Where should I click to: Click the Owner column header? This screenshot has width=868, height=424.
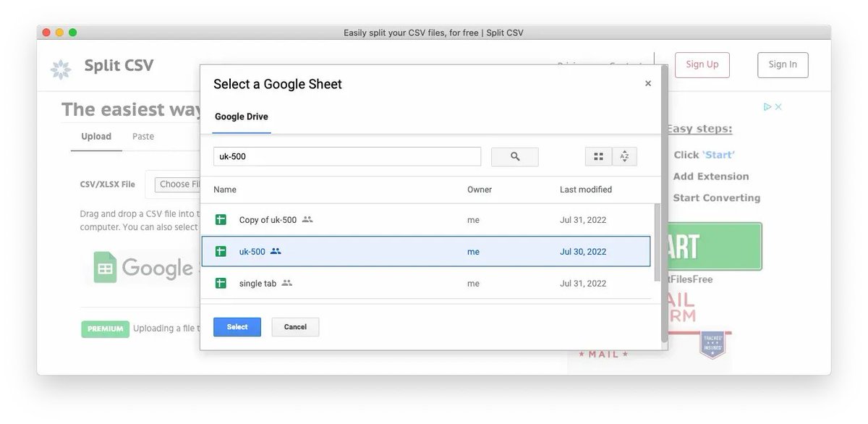[480, 190]
